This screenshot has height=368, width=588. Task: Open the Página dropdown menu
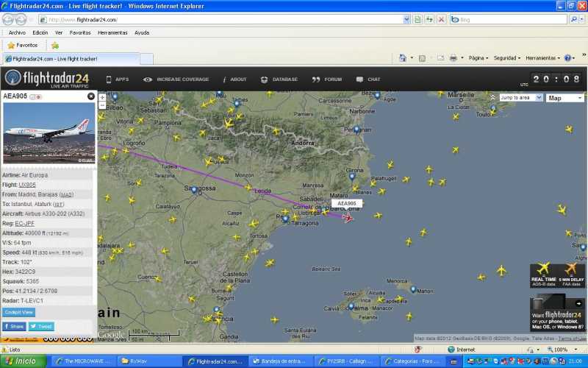click(478, 58)
